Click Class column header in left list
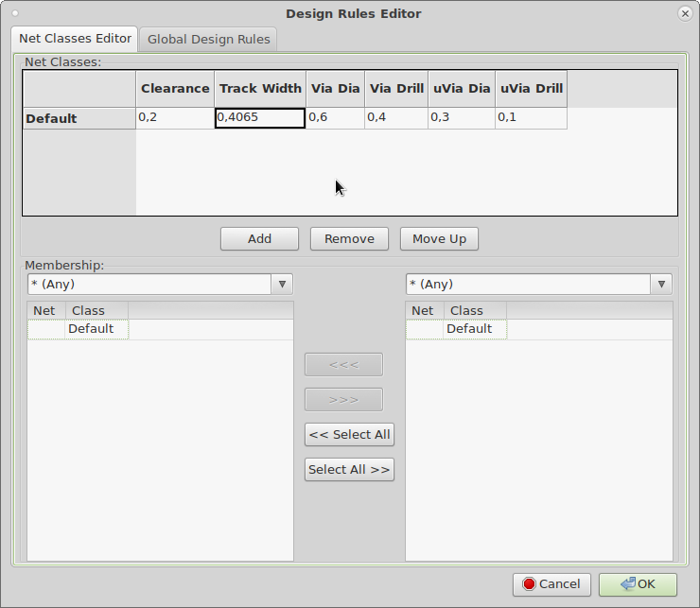This screenshot has height=608, width=700. coord(96,311)
